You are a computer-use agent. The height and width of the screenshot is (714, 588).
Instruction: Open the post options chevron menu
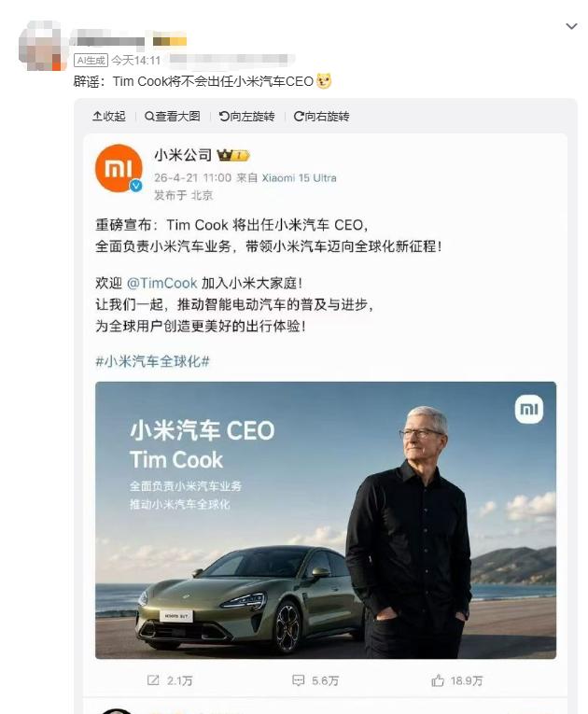(x=571, y=27)
